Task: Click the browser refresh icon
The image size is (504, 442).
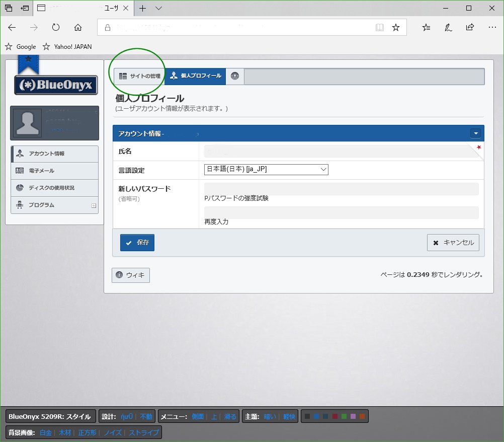Action: 56,28
